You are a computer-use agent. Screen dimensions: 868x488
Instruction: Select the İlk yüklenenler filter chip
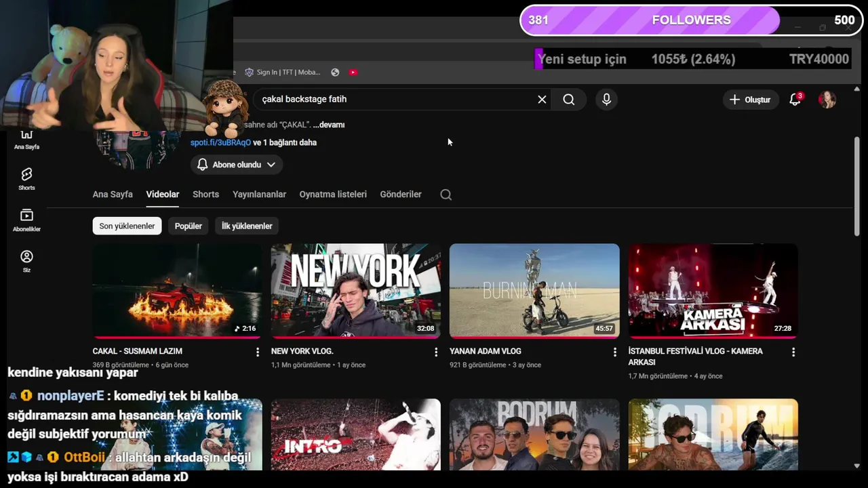[x=247, y=226]
